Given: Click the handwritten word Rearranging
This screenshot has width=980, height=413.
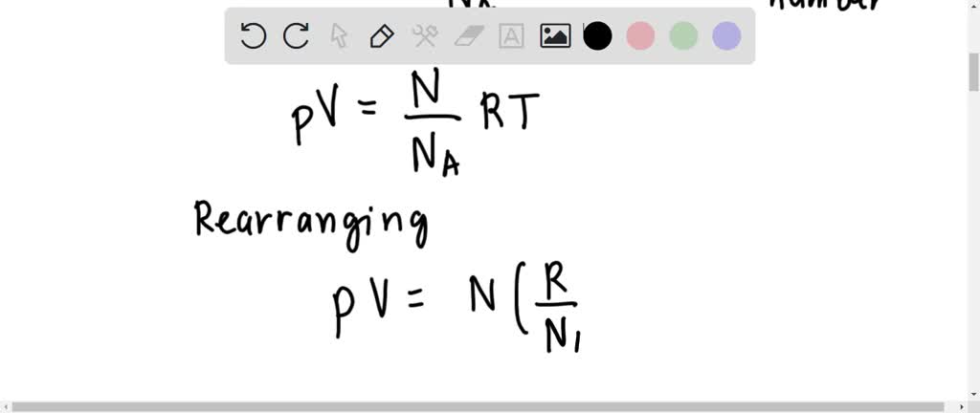Looking at the screenshot, I should click(311, 226).
